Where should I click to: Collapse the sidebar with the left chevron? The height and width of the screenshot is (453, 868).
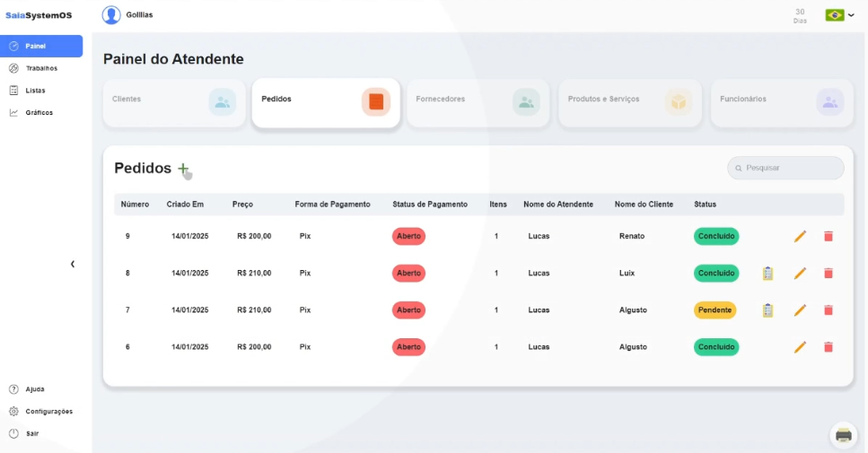(x=73, y=264)
